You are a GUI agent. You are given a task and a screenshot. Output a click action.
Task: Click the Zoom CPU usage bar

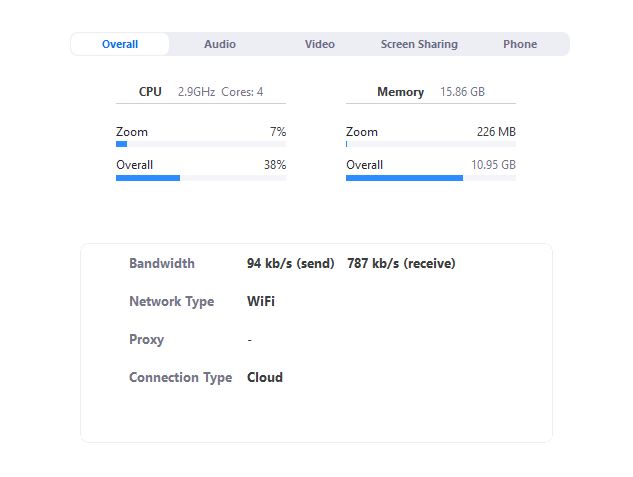(201, 144)
